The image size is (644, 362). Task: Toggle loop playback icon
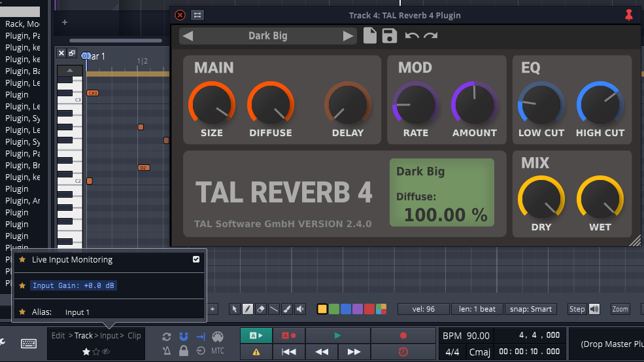point(166,336)
